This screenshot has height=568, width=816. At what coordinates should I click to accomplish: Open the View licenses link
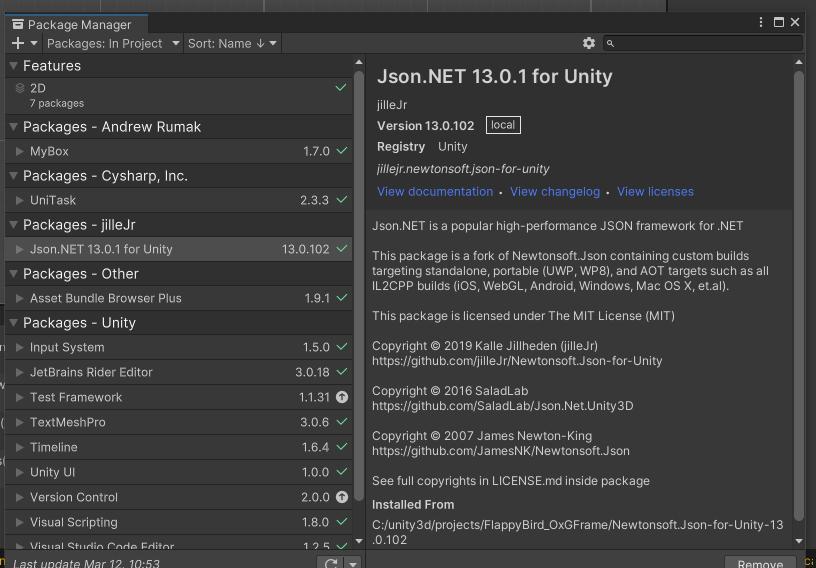(655, 192)
